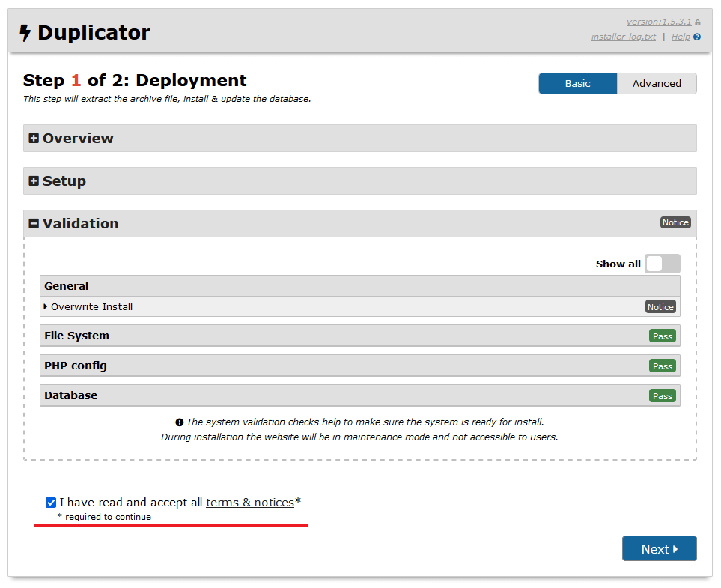This screenshot has height=588, width=721.
Task: Click the Next button
Action: 660,548
